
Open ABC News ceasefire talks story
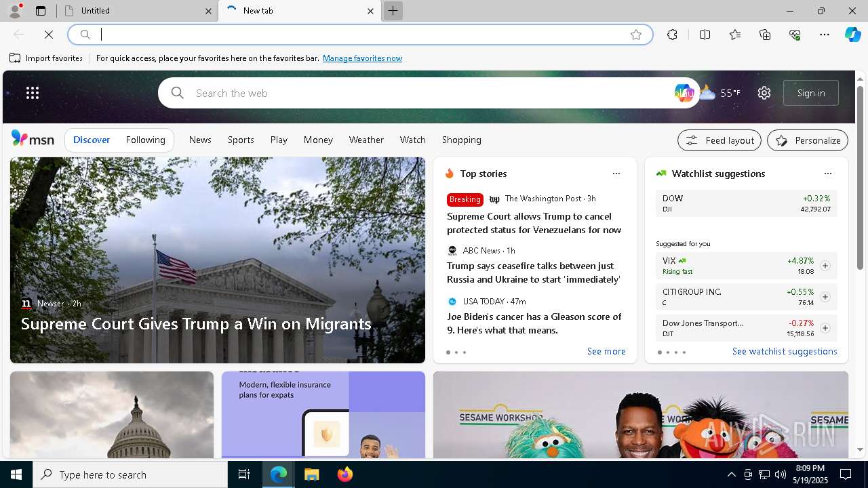click(x=534, y=272)
